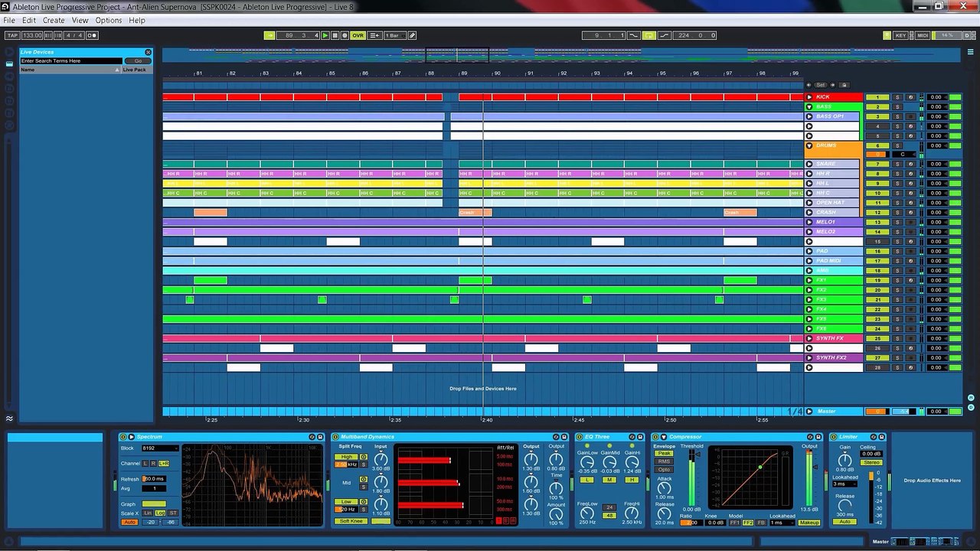980x551 pixels.
Task: Enable the loop switch
Action: coord(649,35)
